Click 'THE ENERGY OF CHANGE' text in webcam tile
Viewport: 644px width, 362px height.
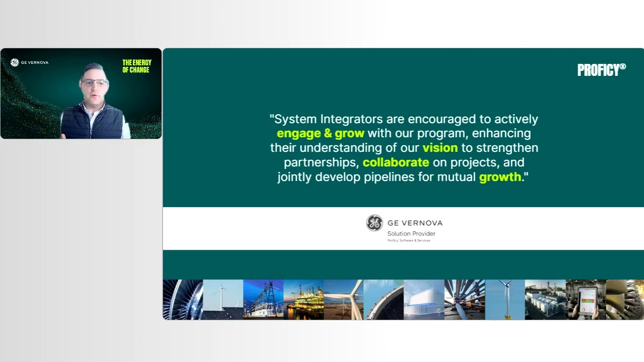coord(137,66)
